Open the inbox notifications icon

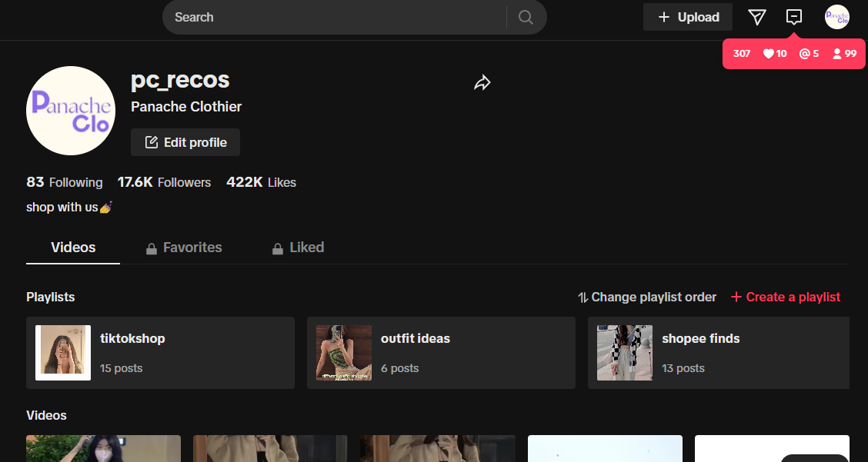[x=794, y=17]
